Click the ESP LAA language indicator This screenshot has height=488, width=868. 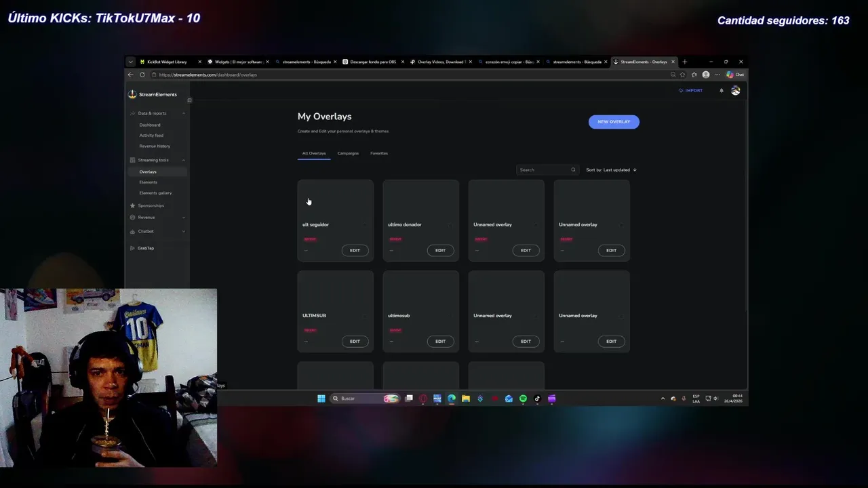[696, 399]
